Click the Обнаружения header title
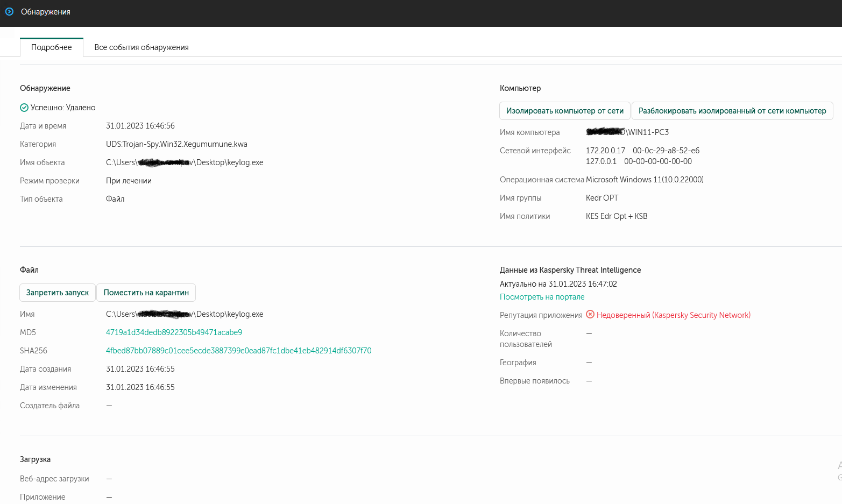The height and width of the screenshot is (504, 842). tap(46, 12)
